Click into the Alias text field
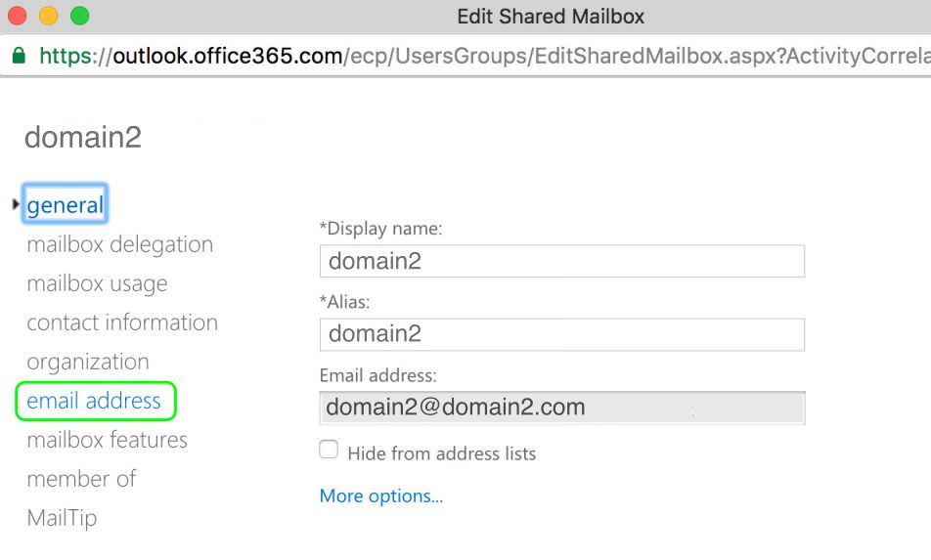This screenshot has height=560, width=931. 562,334
